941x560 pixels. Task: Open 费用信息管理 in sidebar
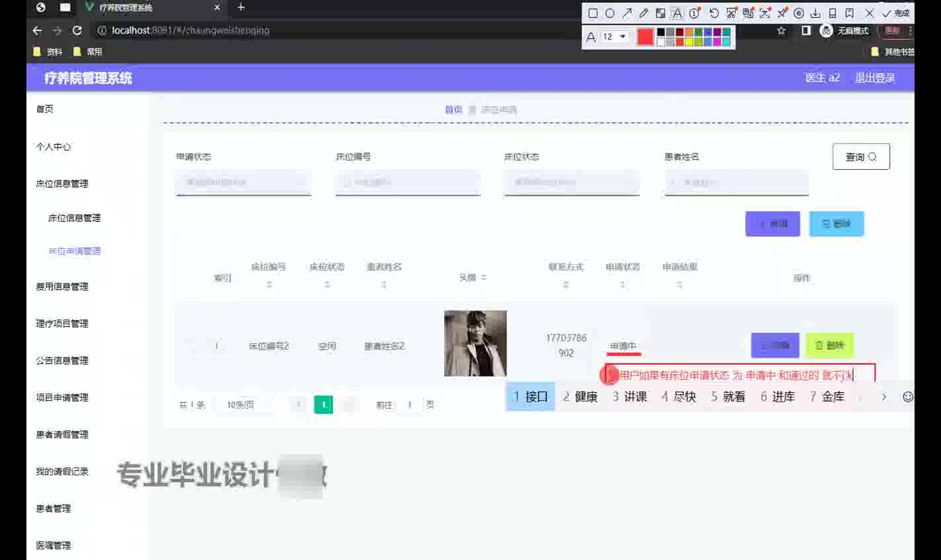click(62, 287)
